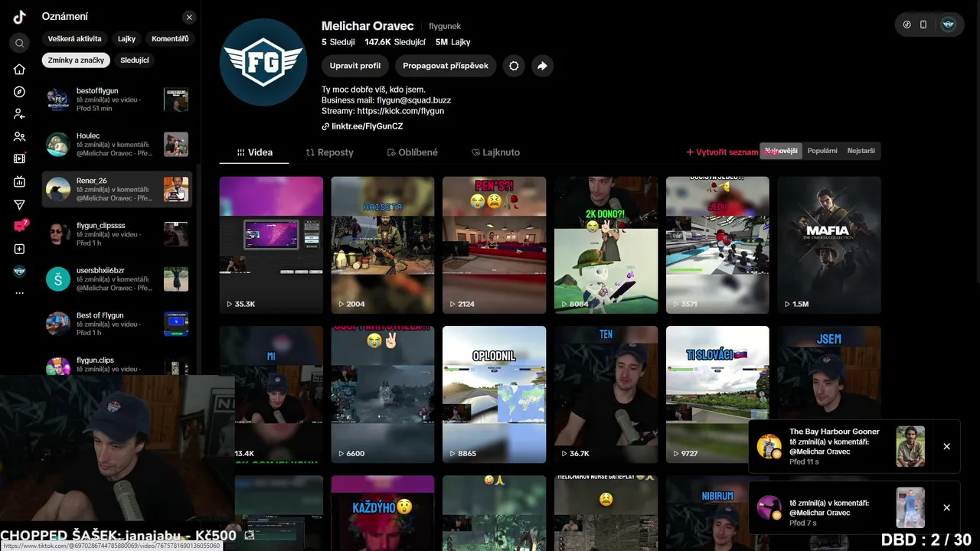Screen dimensions: 980x551
Task: Open the video with 2004 views
Action: (x=383, y=245)
